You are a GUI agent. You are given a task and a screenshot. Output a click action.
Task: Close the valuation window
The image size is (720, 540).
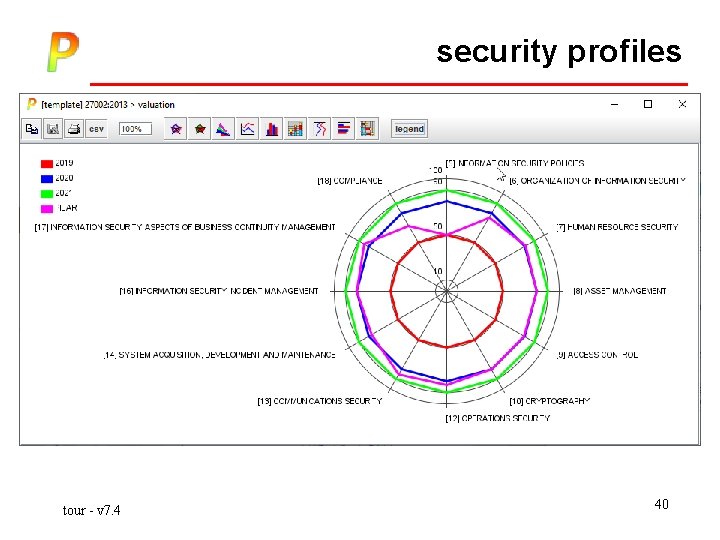coord(682,104)
